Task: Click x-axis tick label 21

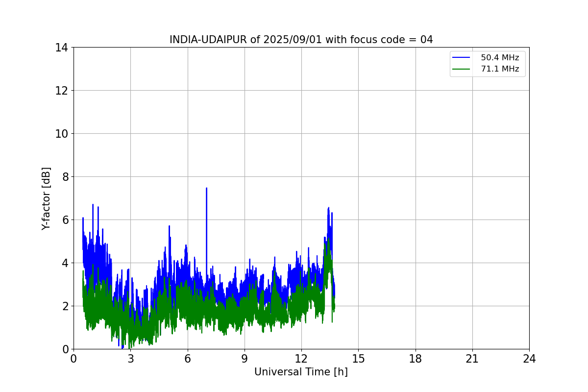Action: [x=472, y=359]
